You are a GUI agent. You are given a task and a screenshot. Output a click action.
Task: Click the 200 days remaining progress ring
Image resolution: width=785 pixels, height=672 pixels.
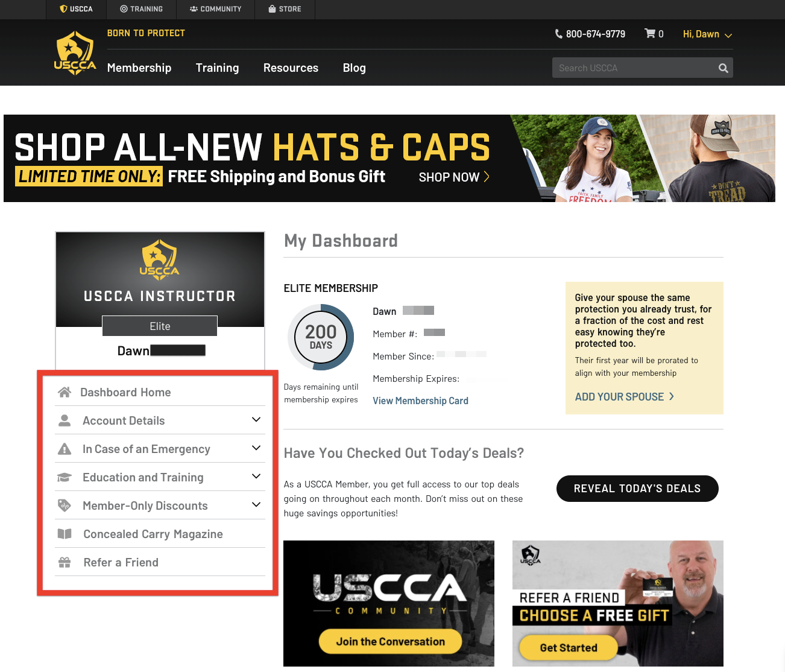321,337
